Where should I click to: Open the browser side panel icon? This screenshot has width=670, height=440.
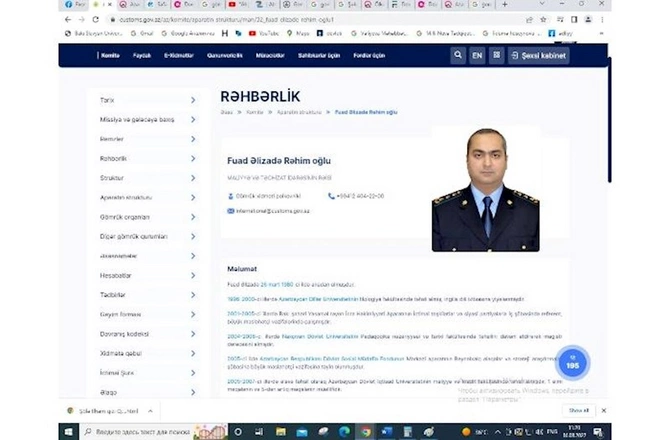(x=574, y=20)
